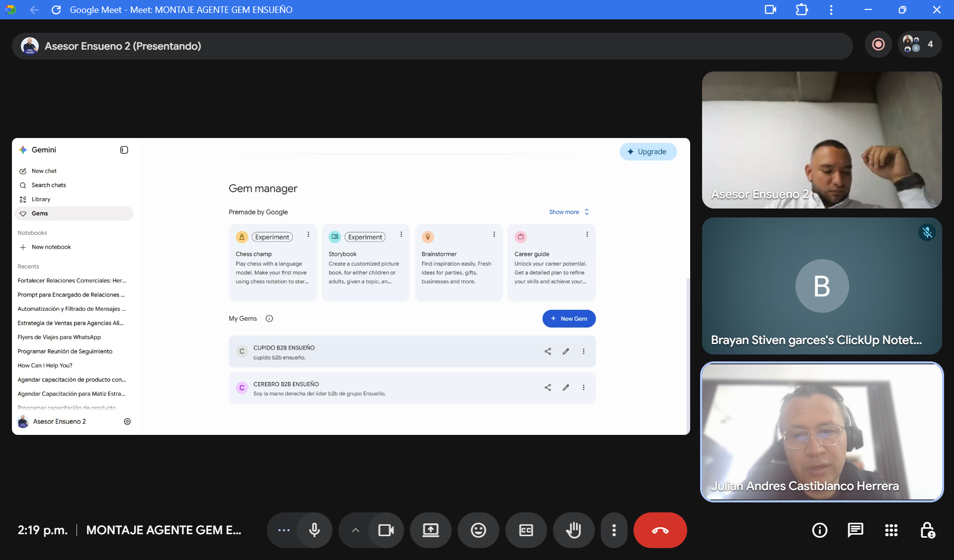Click the New Gem button

click(x=569, y=319)
